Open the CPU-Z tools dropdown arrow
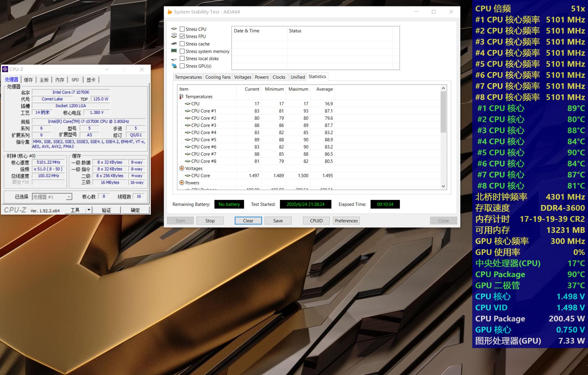Screen dimensions: 588x375 89,210
